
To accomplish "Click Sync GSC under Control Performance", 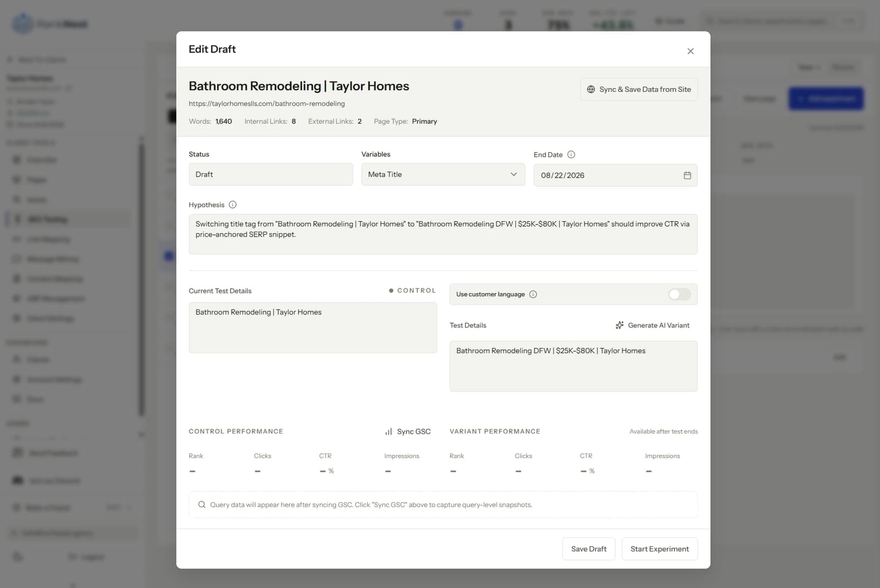I will 408,432.
